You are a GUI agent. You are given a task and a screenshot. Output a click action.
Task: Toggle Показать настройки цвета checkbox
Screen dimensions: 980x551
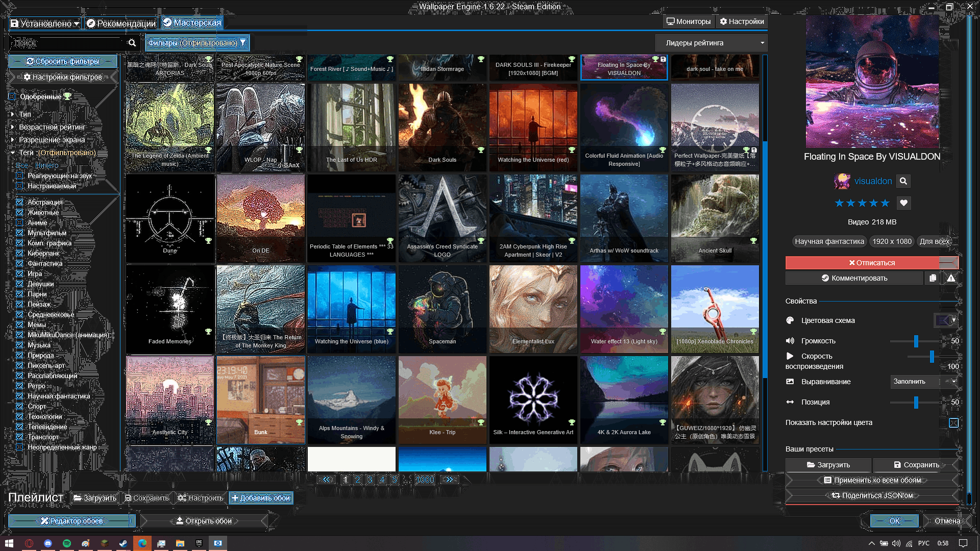tap(953, 422)
